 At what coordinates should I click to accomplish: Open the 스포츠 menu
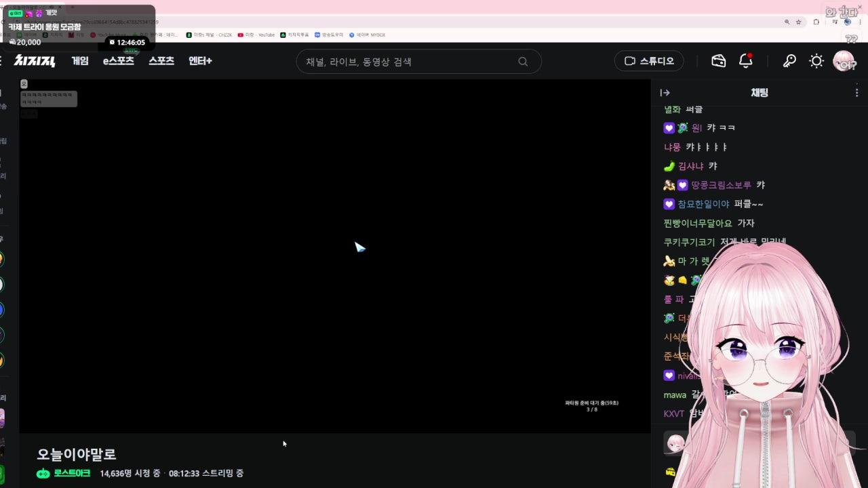click(x=161, y=61)
